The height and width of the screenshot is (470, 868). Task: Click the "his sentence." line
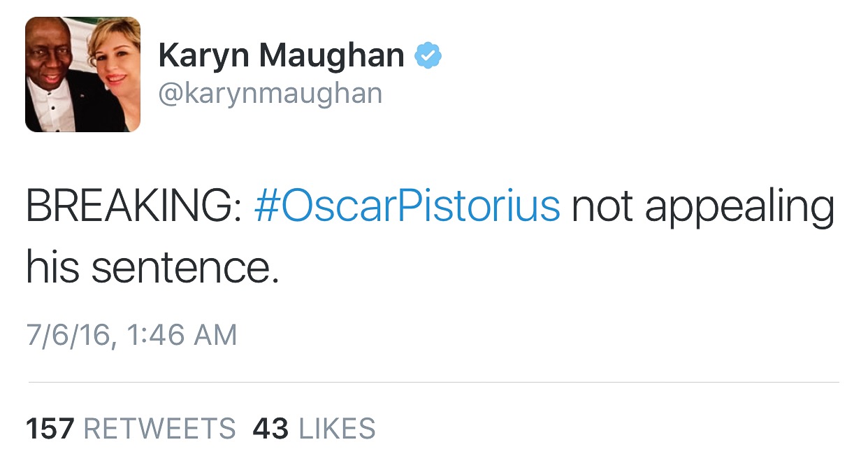pyautogui.click(x=152, y=268)
